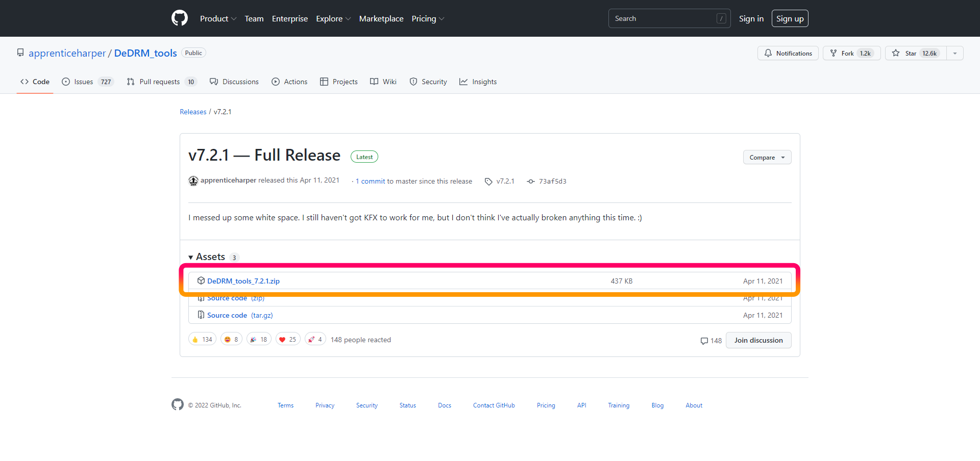Open the Wiki tab
The image size is (980, 461).
point(383,82)
